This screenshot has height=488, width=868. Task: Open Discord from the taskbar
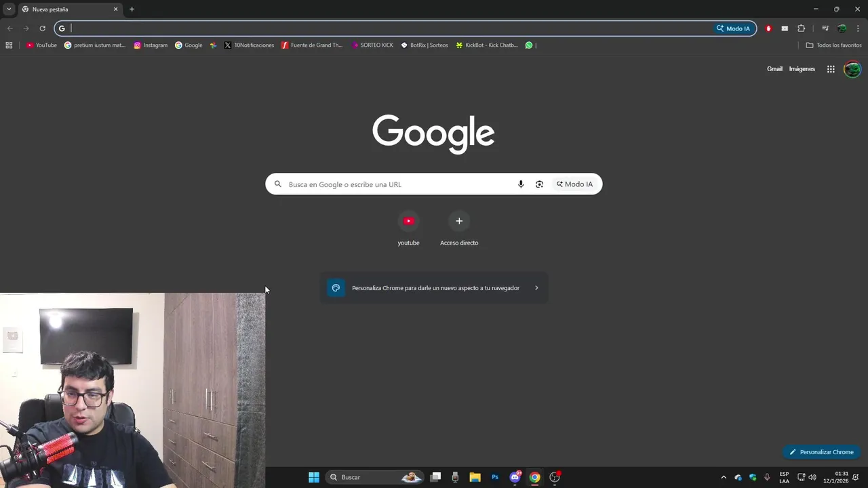click(515, 477)
